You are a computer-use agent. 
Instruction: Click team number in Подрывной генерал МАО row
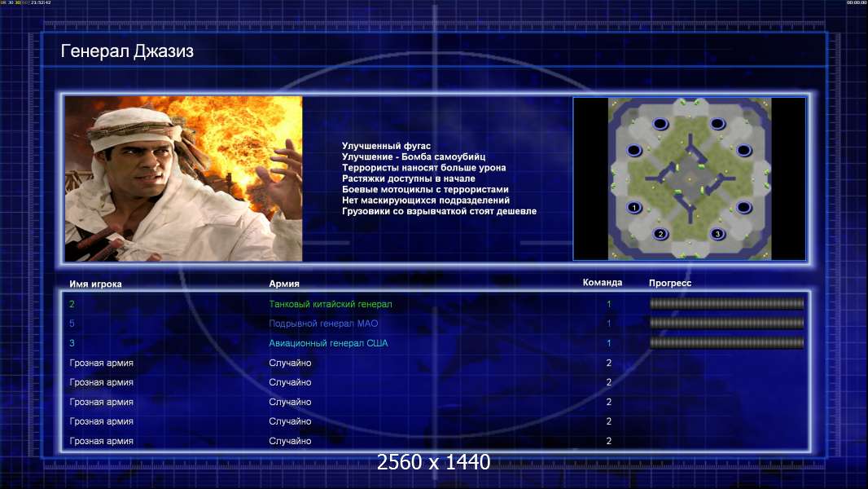click(x=609, y=324)
